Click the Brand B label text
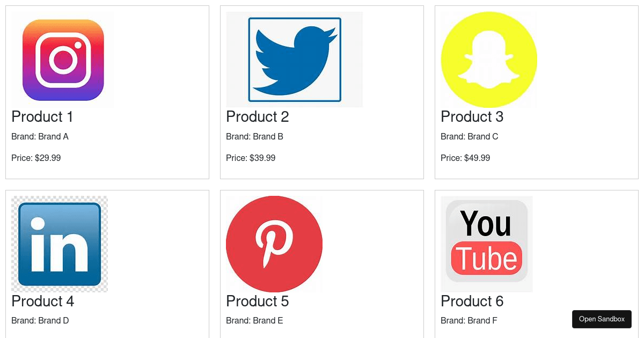 255,136
